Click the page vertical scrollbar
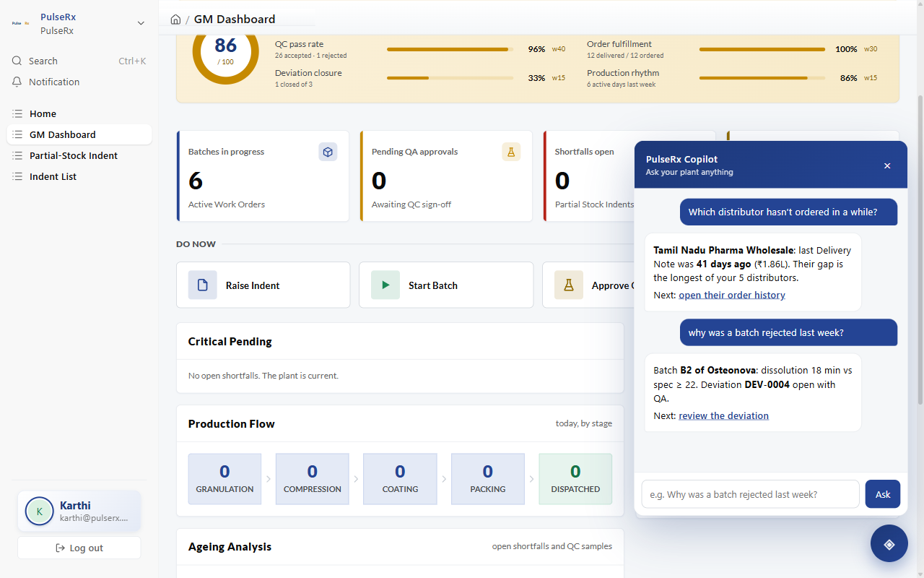The width and height of the screenshot is (924, 578). click(x=920, y=249)
